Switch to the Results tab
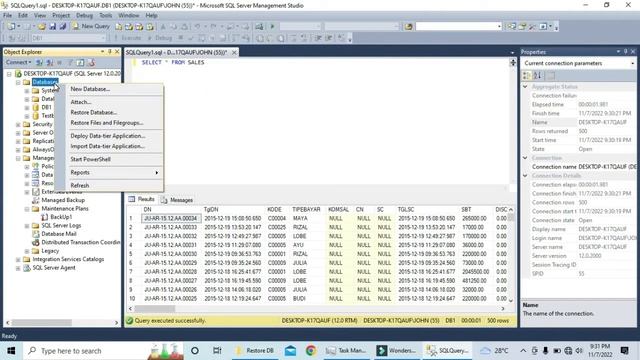640x360 pixels. coord(142,199)
